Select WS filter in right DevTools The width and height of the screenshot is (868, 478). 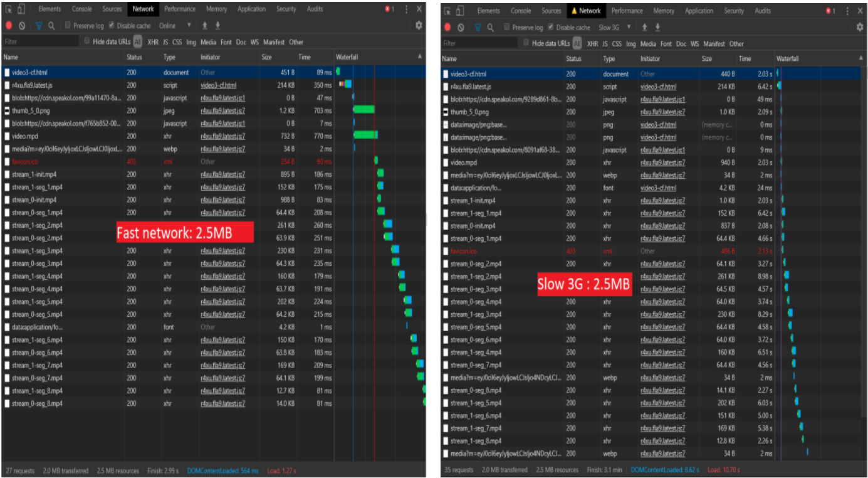[x=694, y=44]
